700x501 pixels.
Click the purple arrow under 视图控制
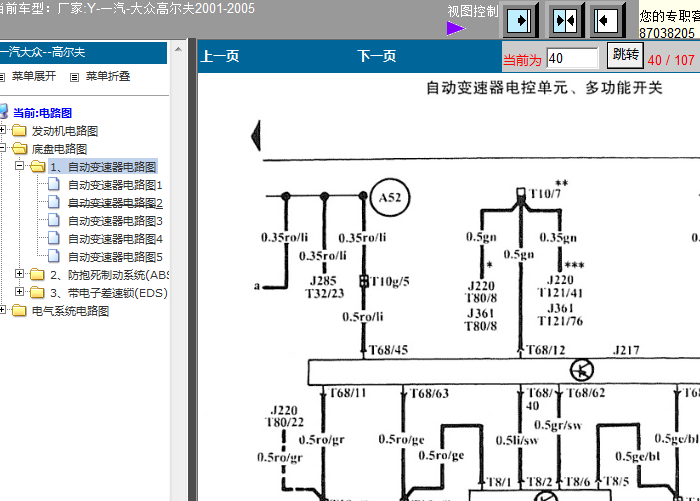pyautogui.click(x=455, y=28)
